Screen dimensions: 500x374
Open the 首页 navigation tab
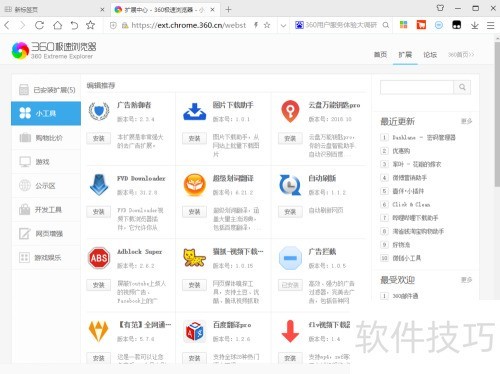[380, 55]
